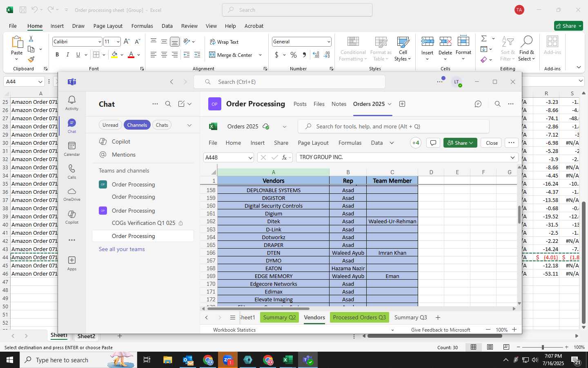Expand more ribbon tabs chevron after Data
The height and width of the screenshot is (368, 588).
[392, 143]
